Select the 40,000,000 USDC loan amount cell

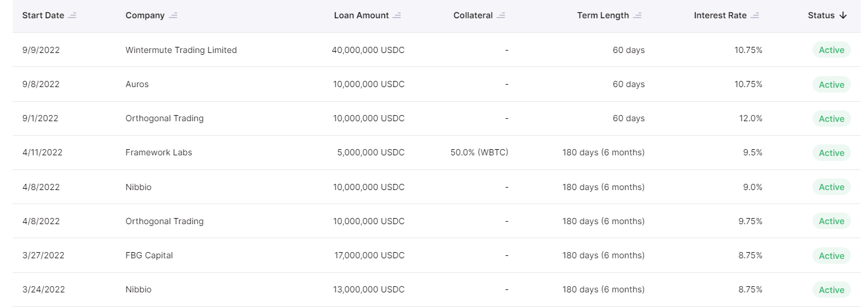pyautogui.click(x=368, y=50)
